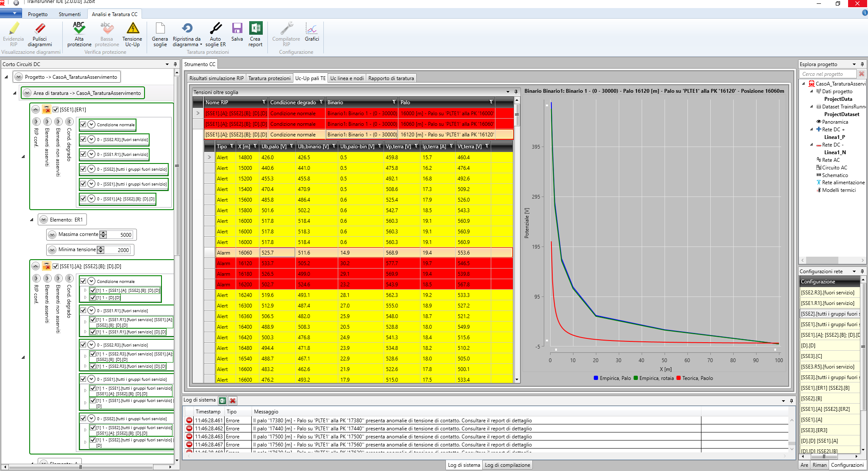Screen dimensions: 868x471
Task: Click Bassa protezione icon
Action: (107, 28)
